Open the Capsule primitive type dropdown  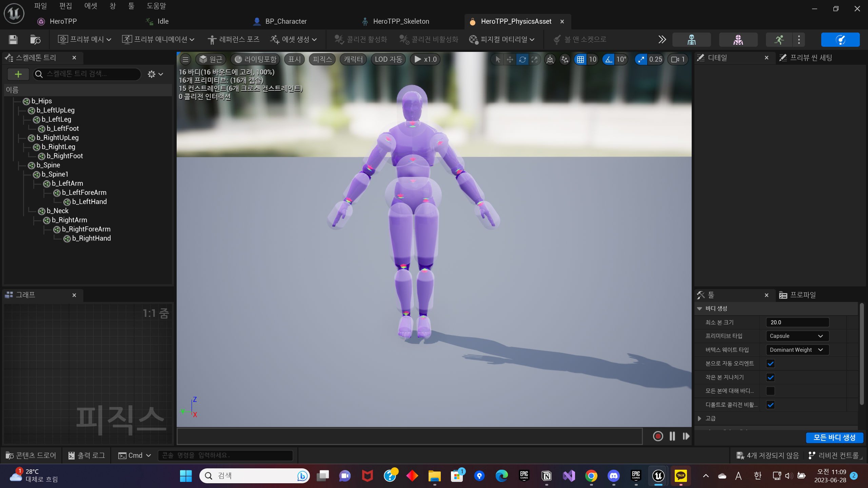797,336
